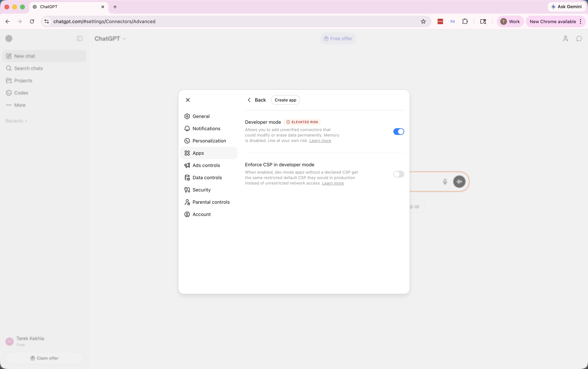Click the Claim offer button
This screenshot has height=369, width=588.
coord(44,358)
